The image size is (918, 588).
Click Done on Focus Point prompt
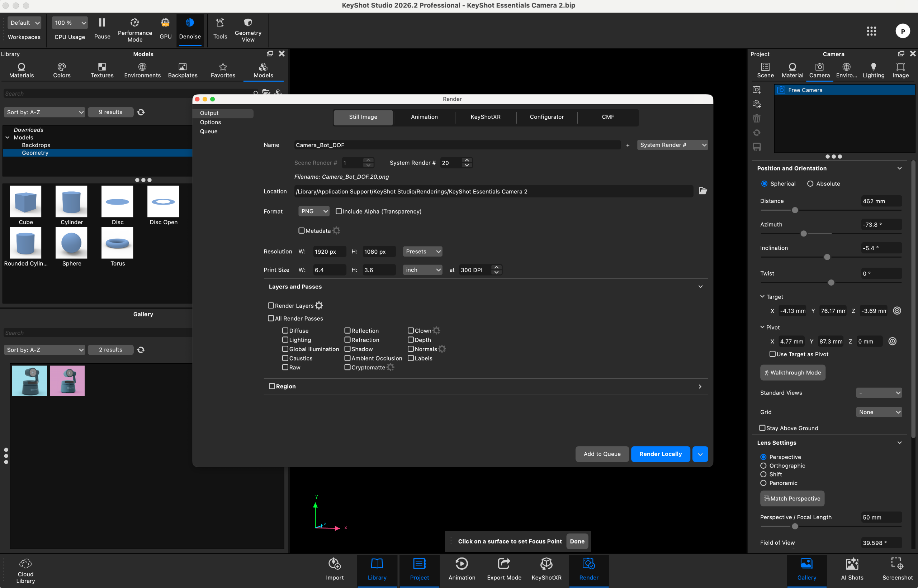[577, 541]
